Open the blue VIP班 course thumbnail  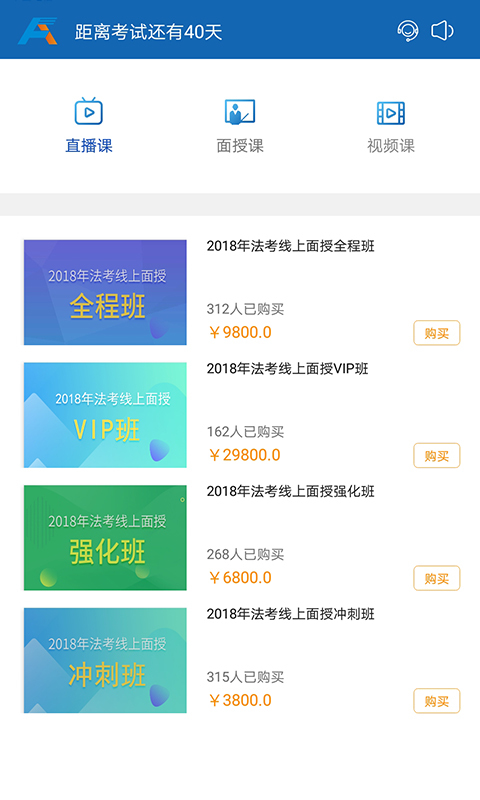[105, 415]
